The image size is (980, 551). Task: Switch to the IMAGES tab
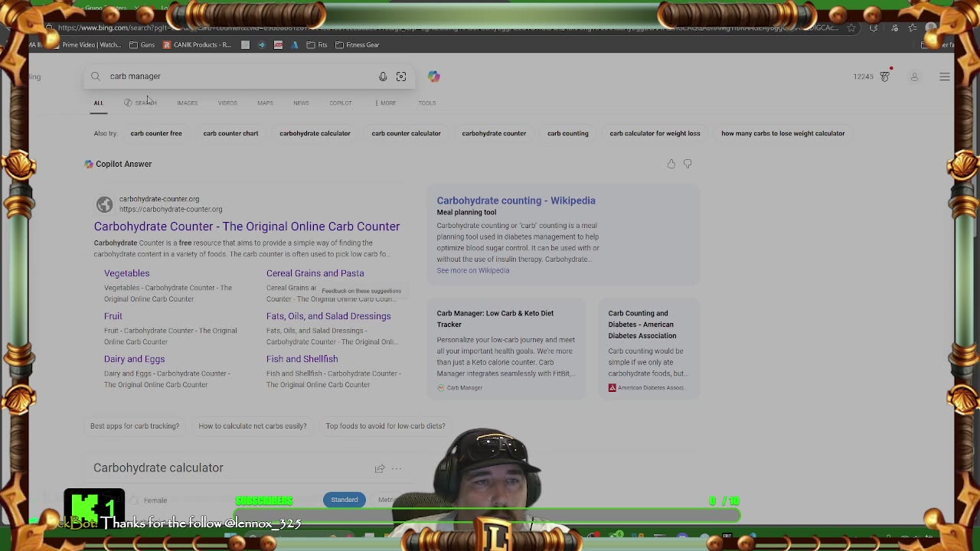188,103
